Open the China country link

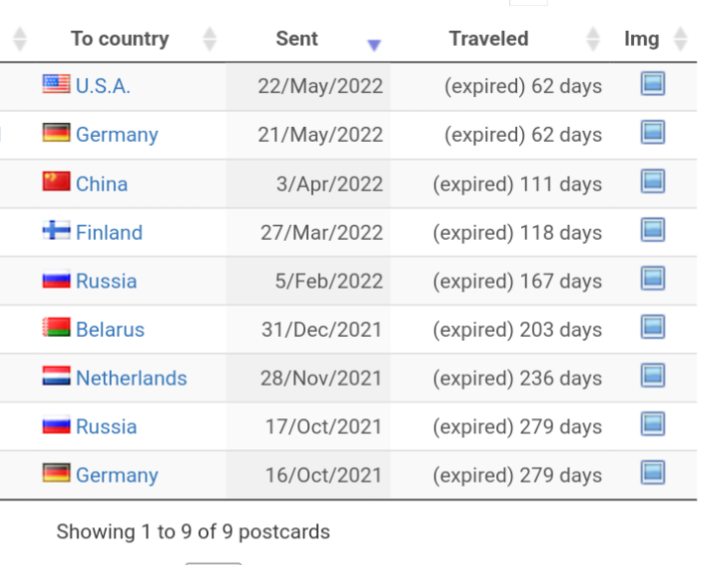(x=102, y=184)
